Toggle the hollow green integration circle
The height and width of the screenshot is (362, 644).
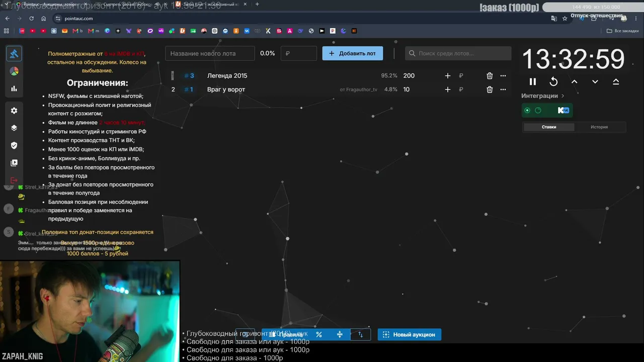(538, 110)
